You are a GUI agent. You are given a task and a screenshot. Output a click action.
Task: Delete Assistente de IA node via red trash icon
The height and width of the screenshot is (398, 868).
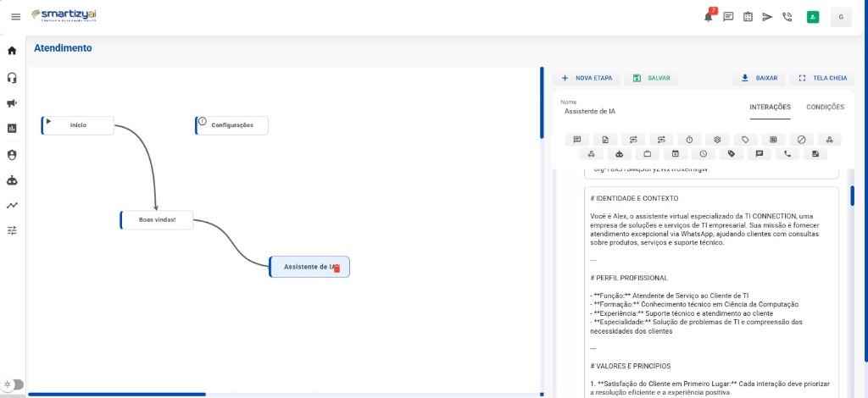(x=337, y=268)
